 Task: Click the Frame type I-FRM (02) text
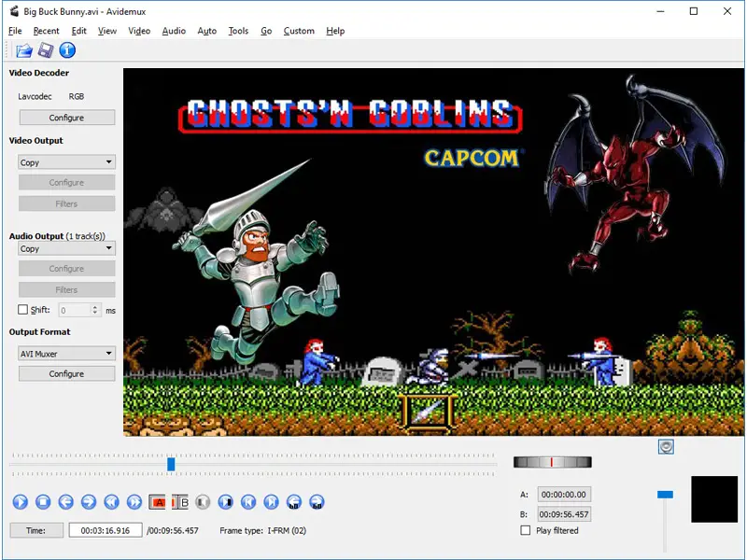coord(263,530)
